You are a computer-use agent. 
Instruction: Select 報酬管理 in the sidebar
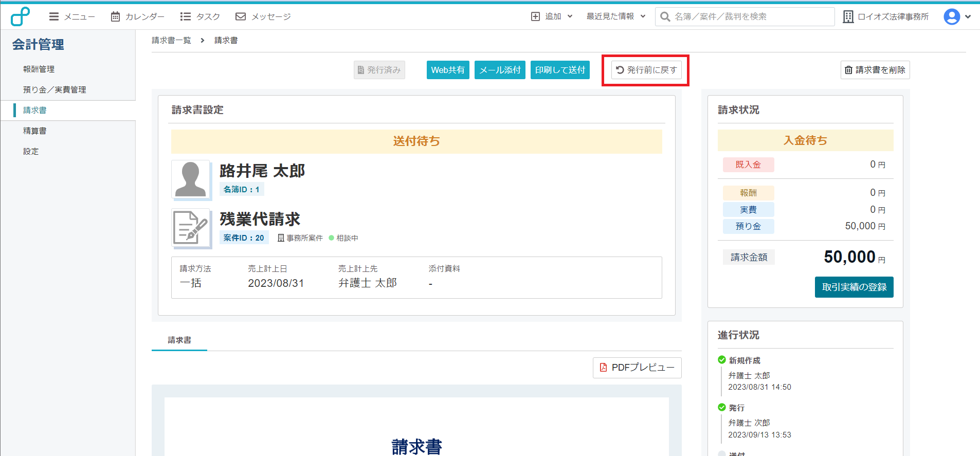39,69
